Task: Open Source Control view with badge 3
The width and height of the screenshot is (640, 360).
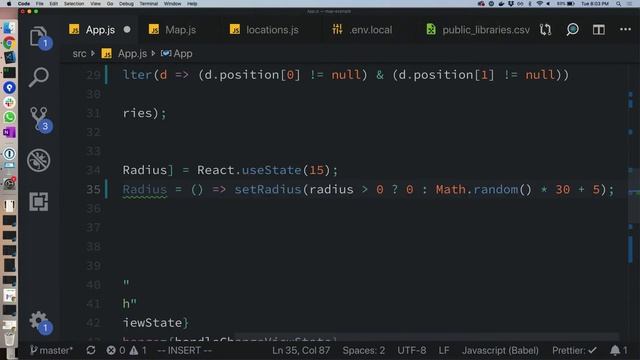Action: point(40,119)
